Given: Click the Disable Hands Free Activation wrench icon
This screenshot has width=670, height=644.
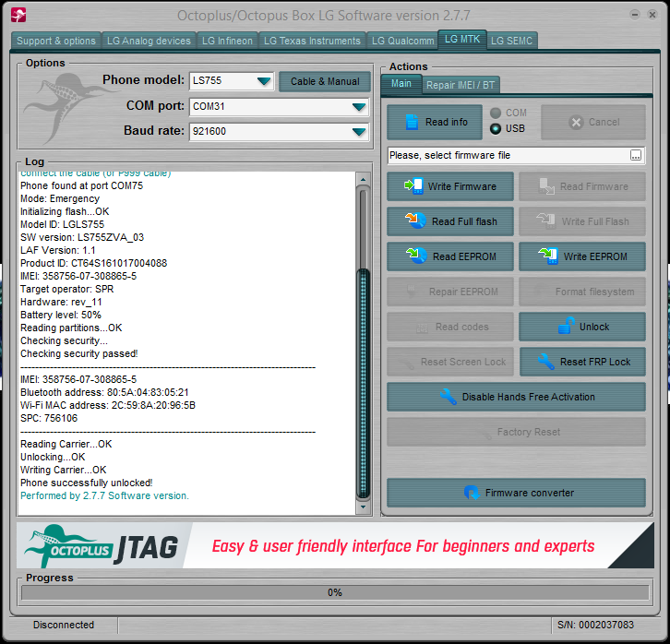Looking at the screenshot, I should (449, 397).
